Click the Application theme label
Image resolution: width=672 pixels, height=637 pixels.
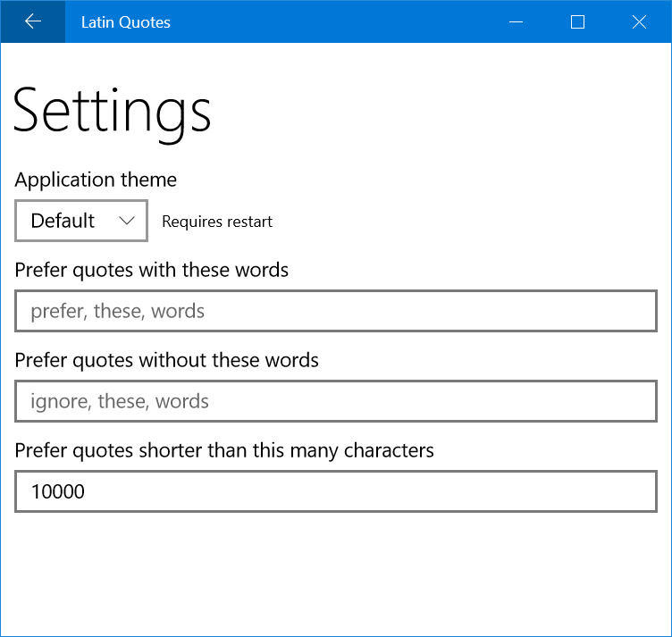pos(96,180)
